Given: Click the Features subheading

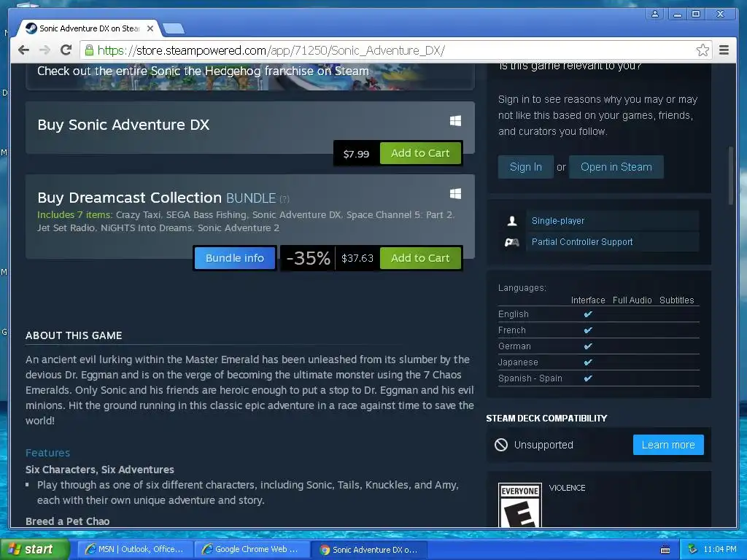Looking at the screenshot, I should coord(47,453).
